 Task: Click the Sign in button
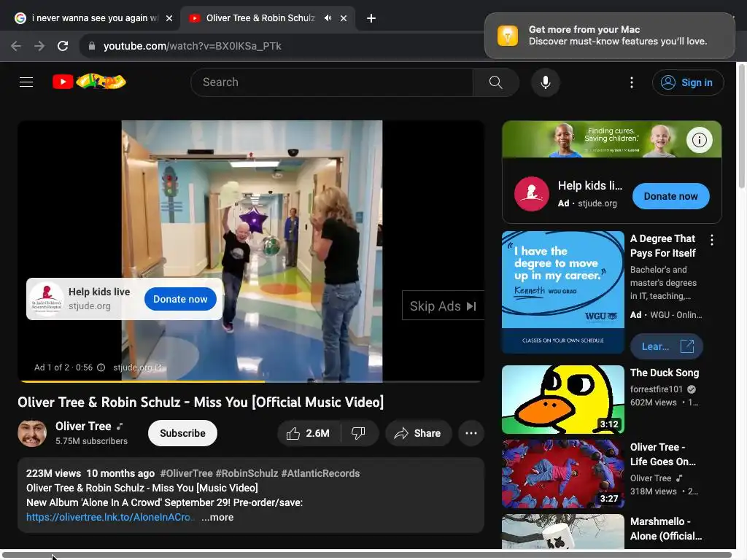pyautogui.click(x=688, y=82)
